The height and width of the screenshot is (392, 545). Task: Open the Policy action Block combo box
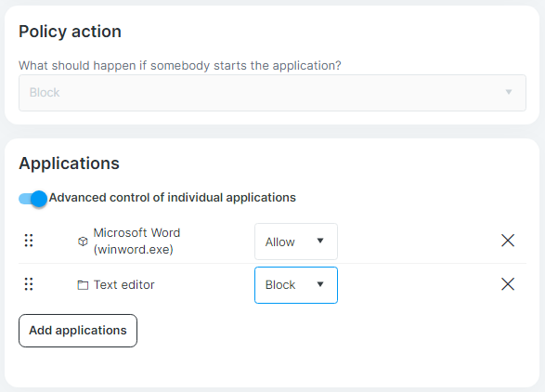pos(272,93)
